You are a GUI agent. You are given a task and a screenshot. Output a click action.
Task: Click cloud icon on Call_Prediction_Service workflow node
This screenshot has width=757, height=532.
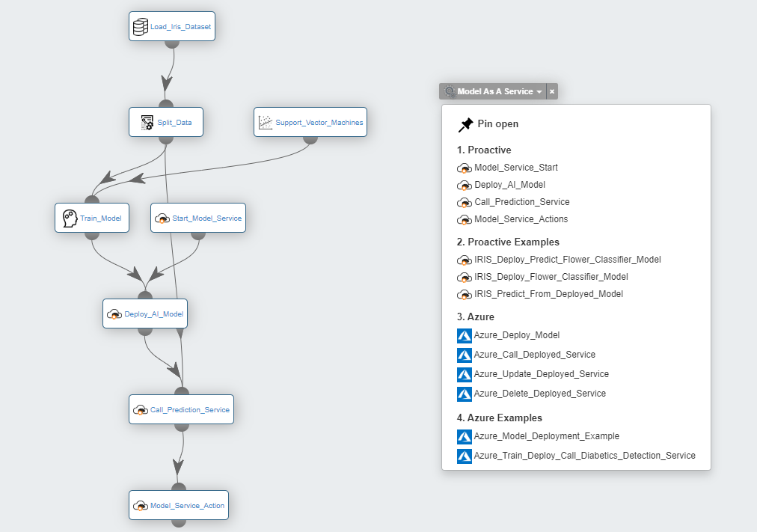point(141,410)
